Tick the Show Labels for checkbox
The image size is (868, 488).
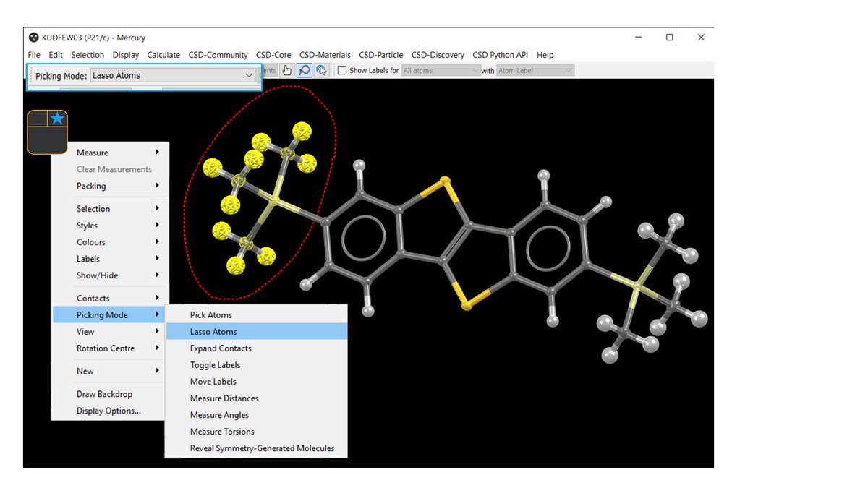343,70
